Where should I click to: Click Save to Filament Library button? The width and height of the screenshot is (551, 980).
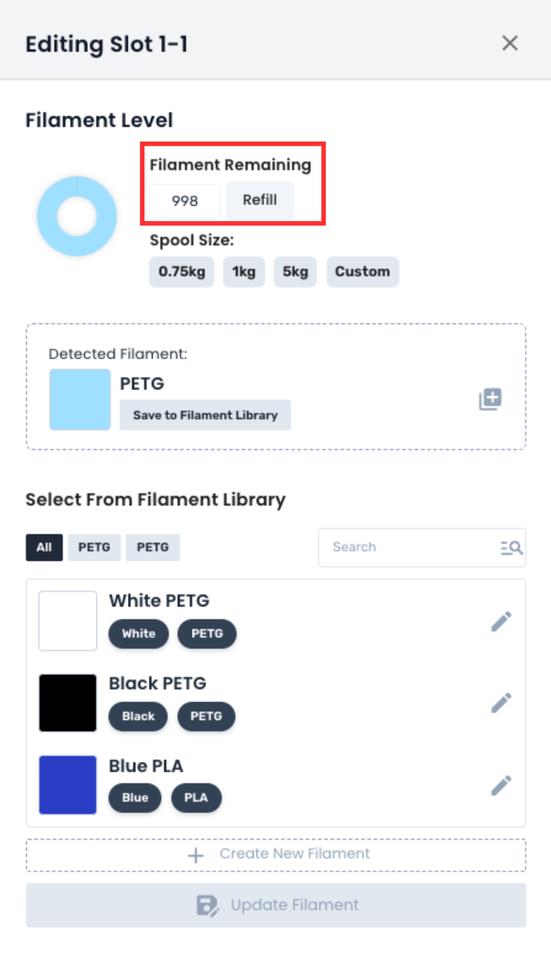(205, 415)
